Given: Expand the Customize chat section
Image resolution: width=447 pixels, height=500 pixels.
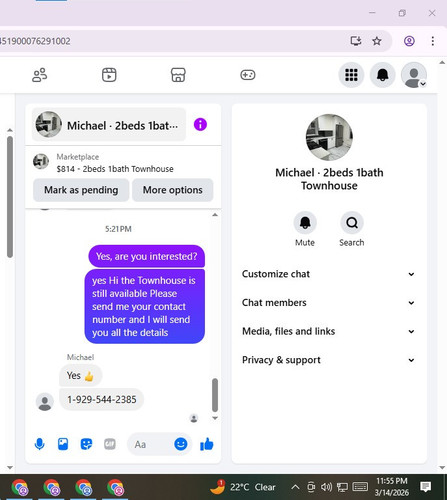Looking at the screenshot, I should pyautogui.click(x=329, y=274).
